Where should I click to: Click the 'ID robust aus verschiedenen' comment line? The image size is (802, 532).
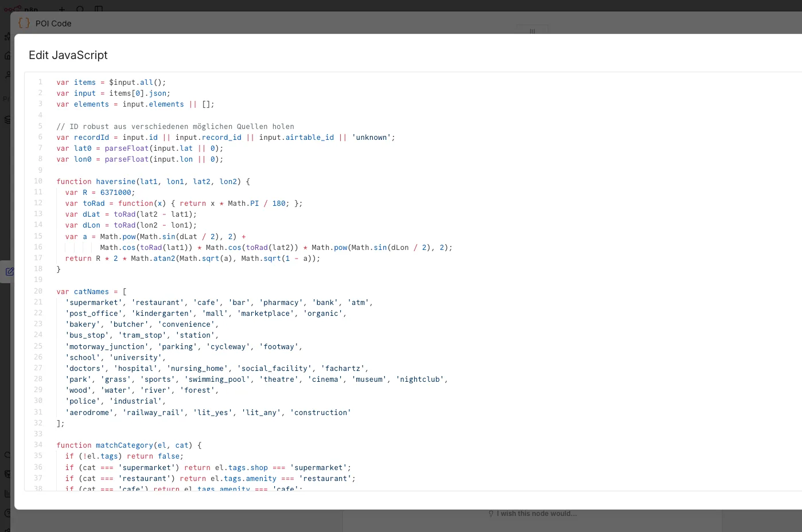[175, 127]
